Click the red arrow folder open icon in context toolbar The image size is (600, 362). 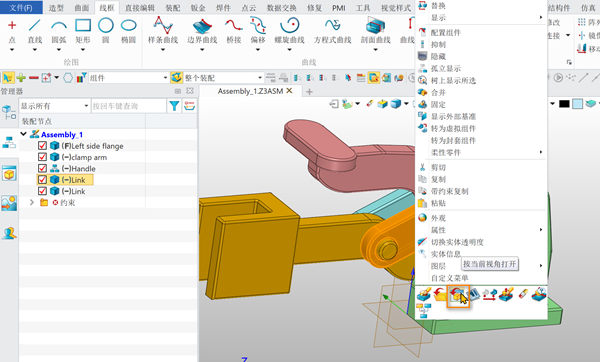440,294
